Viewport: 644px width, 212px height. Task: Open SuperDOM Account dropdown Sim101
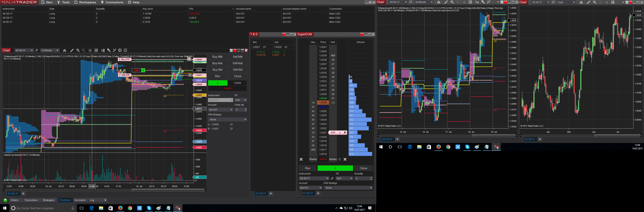pyautogui.click(x=310, y=188)
